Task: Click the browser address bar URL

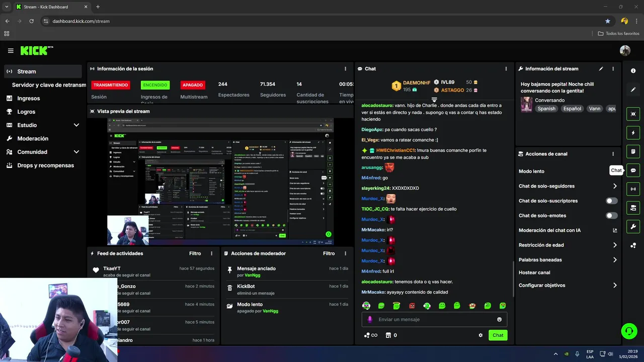Action: (81, 21)
